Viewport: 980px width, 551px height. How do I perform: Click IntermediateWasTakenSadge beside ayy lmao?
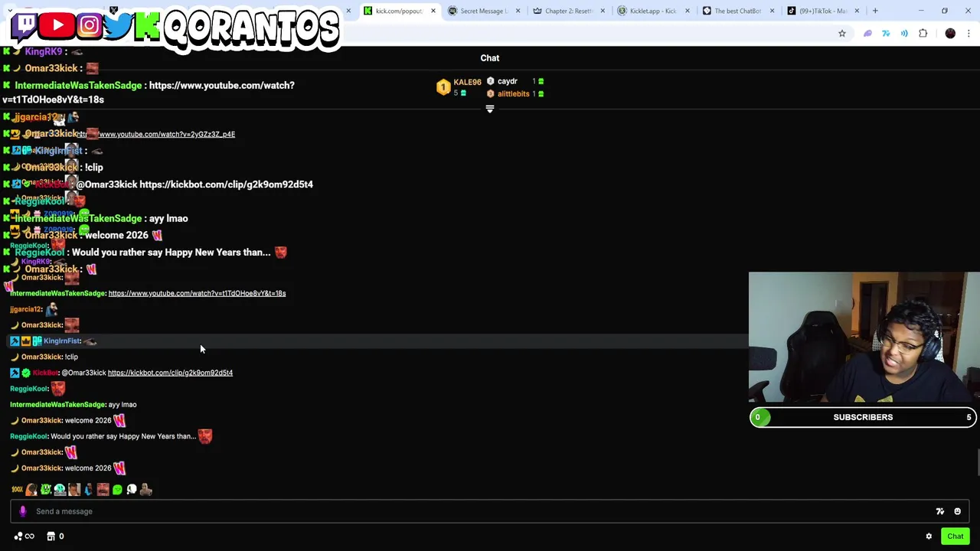coord(57,405)
